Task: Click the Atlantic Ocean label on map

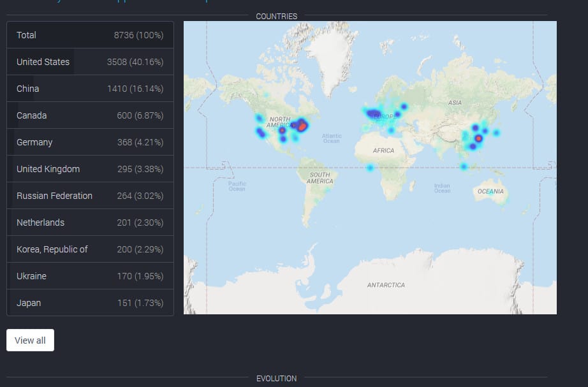Action: (332, 138)
